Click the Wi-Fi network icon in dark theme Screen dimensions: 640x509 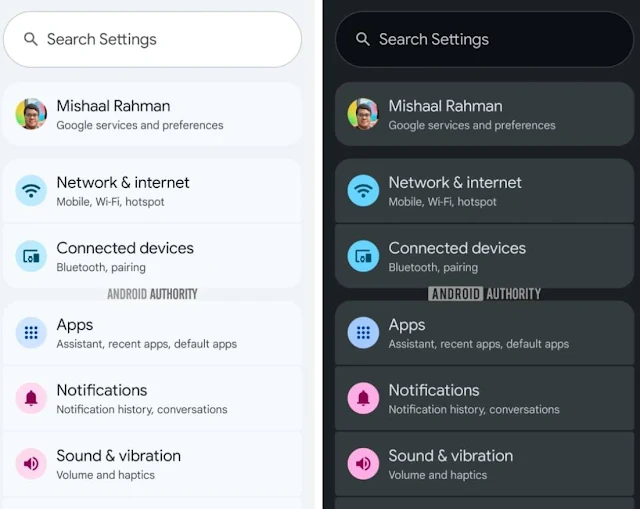[363, 190]
